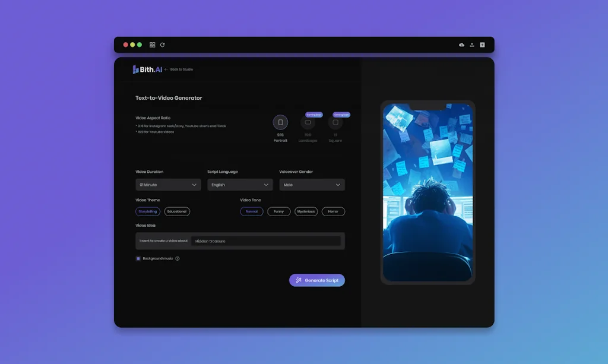Expand the Script Language dropdown
The image size is (608, 364).
point(240,185)
